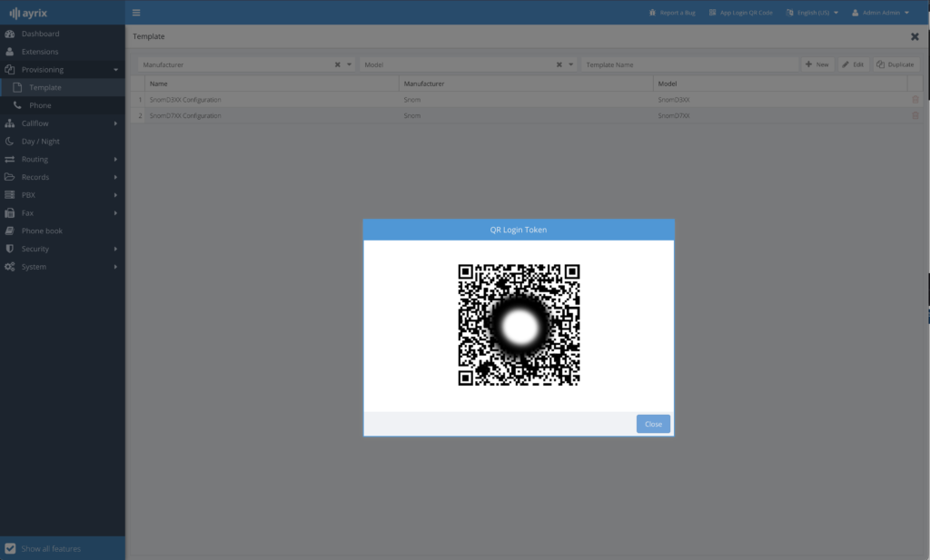Click the QR login code image
Viewport: 930px width, 560px height.
(x=519, y=325)
